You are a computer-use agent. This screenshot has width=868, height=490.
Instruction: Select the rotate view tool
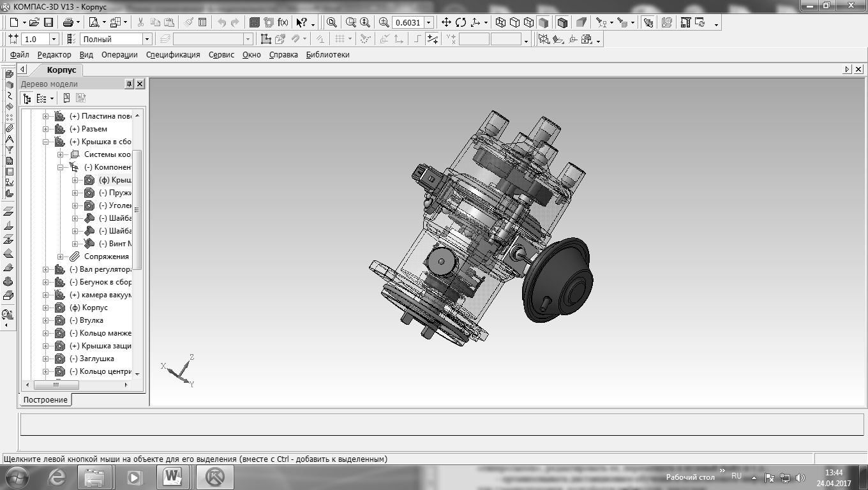(x=461, y=22)
